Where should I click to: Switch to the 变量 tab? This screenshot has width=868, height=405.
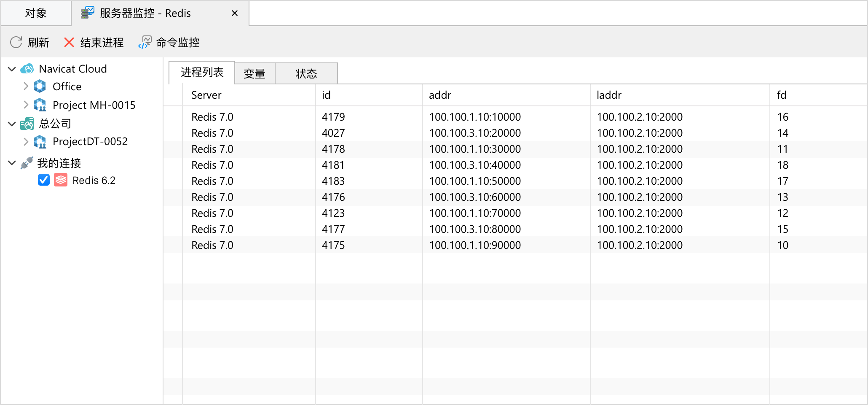[255, 74]
